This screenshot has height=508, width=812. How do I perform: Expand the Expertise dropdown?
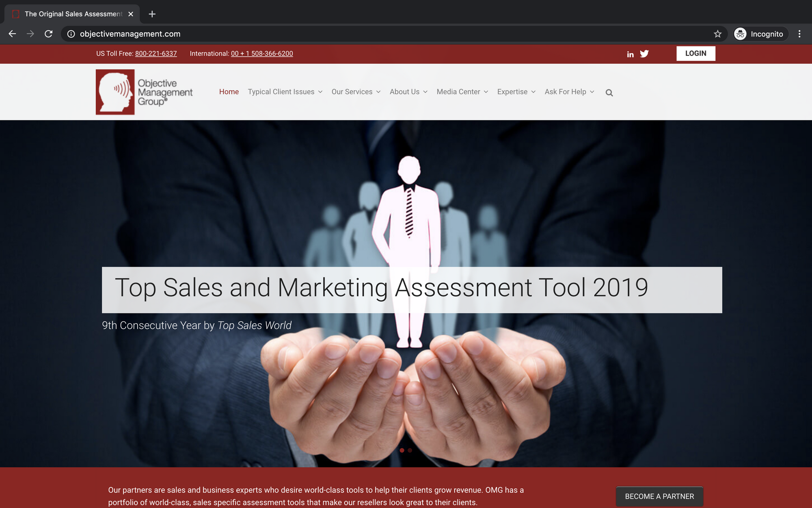(516, 92)
